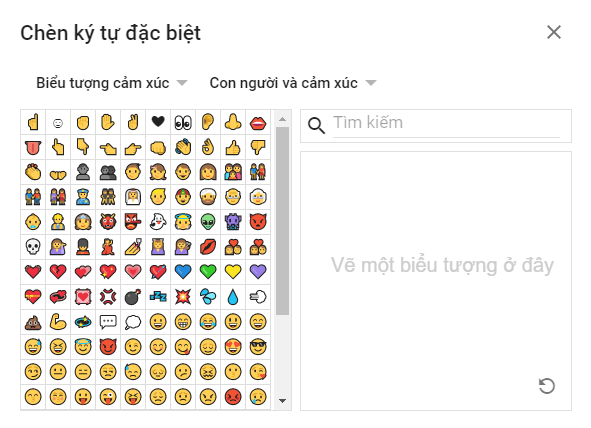The image size is (591, 428).
Task: Reset the drawing area with undo icon
Action: tap(547, 386)
